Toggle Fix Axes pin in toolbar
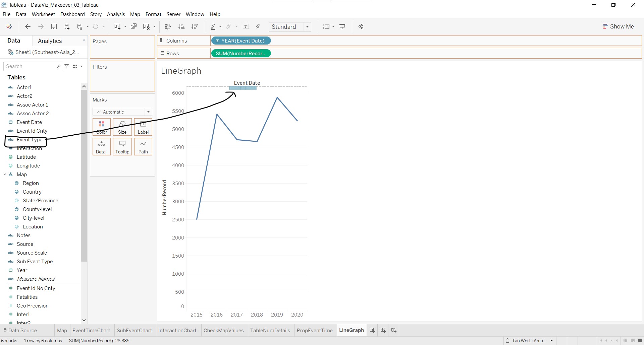 point(258,27)
